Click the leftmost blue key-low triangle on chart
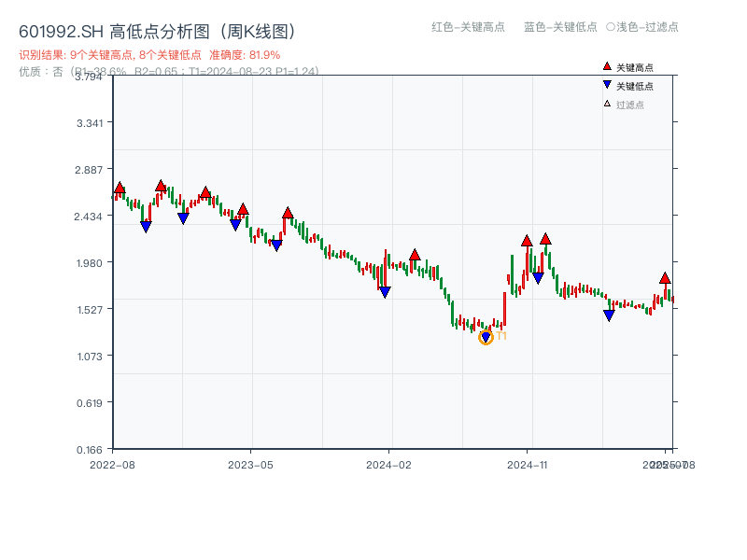Screen dimensions: 747x560 tap(146, 226)
